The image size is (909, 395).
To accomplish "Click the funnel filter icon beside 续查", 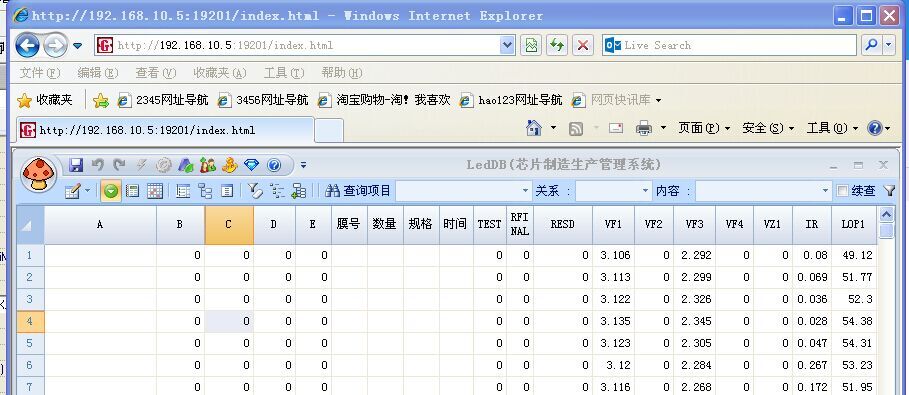I will 889,191.
